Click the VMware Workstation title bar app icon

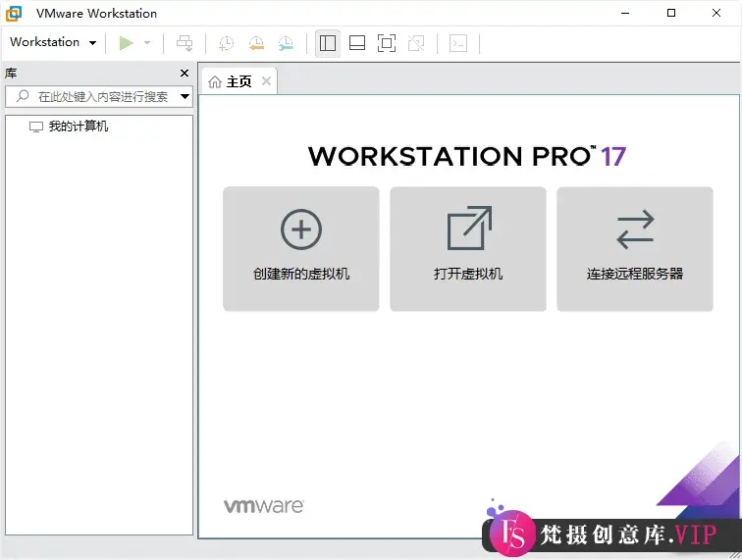(x=14, y=14)
